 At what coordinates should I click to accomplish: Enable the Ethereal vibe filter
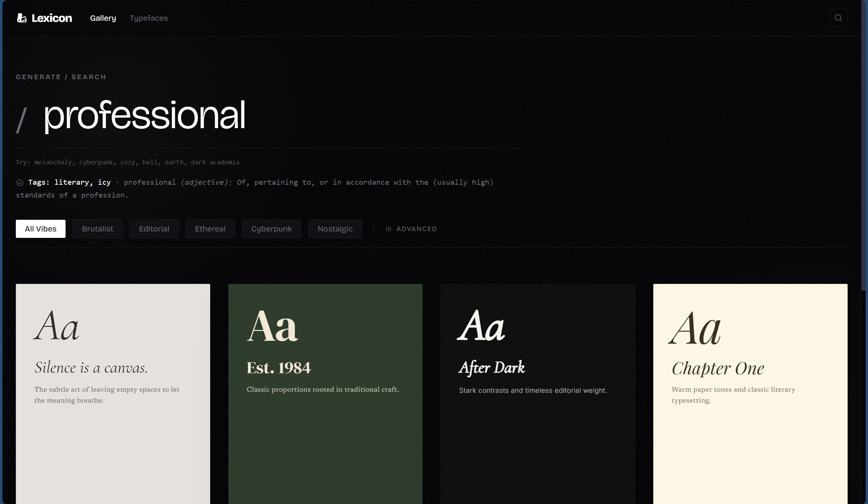coord(210,229)
